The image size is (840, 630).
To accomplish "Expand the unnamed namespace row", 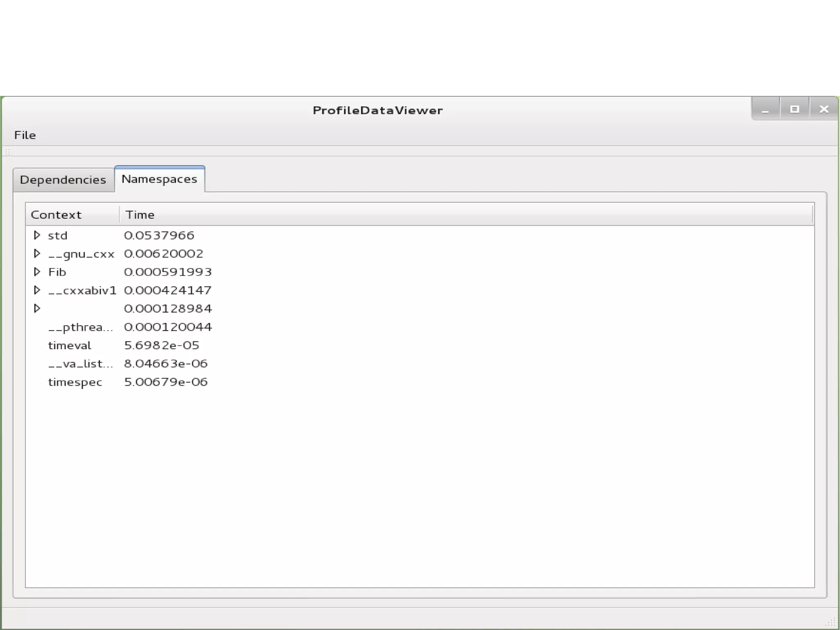I will (x=37, y=308).
